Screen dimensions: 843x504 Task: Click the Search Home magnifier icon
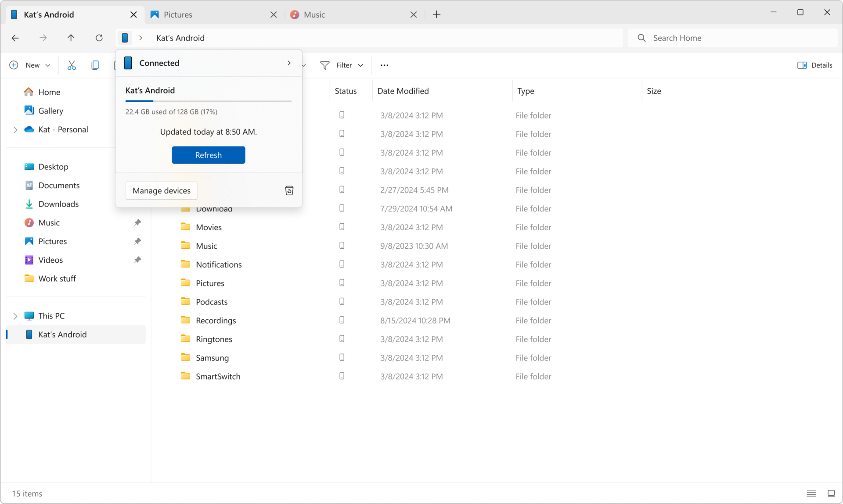[641, 38]
